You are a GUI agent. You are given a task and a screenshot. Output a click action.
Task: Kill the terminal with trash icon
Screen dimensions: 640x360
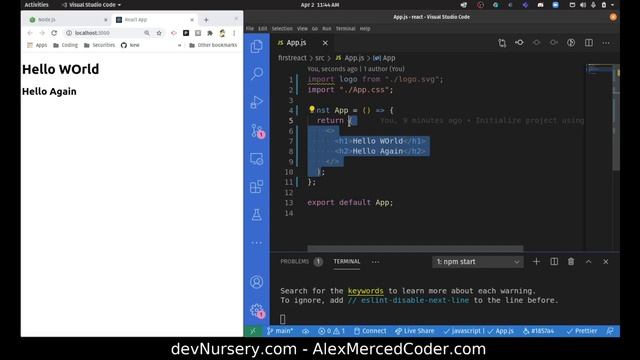coord(571,262)
